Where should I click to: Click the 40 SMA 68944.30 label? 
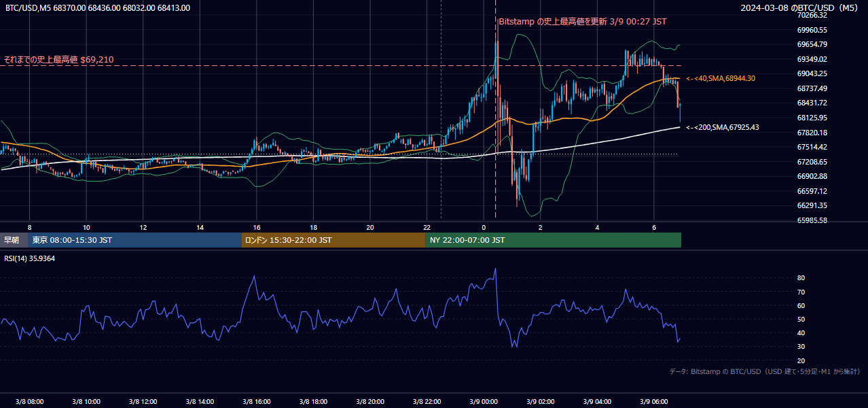click(721, 79)
